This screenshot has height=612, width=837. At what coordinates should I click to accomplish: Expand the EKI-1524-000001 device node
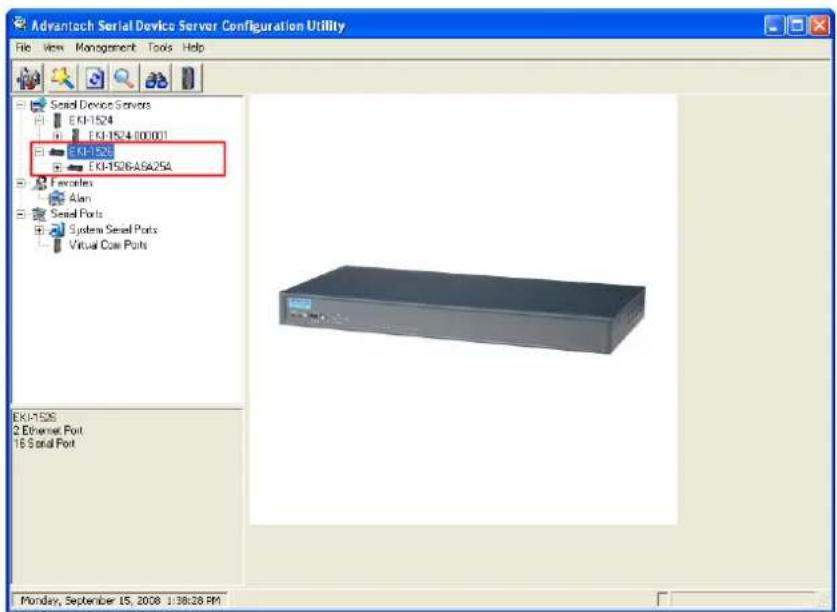[x=57, y=136]
